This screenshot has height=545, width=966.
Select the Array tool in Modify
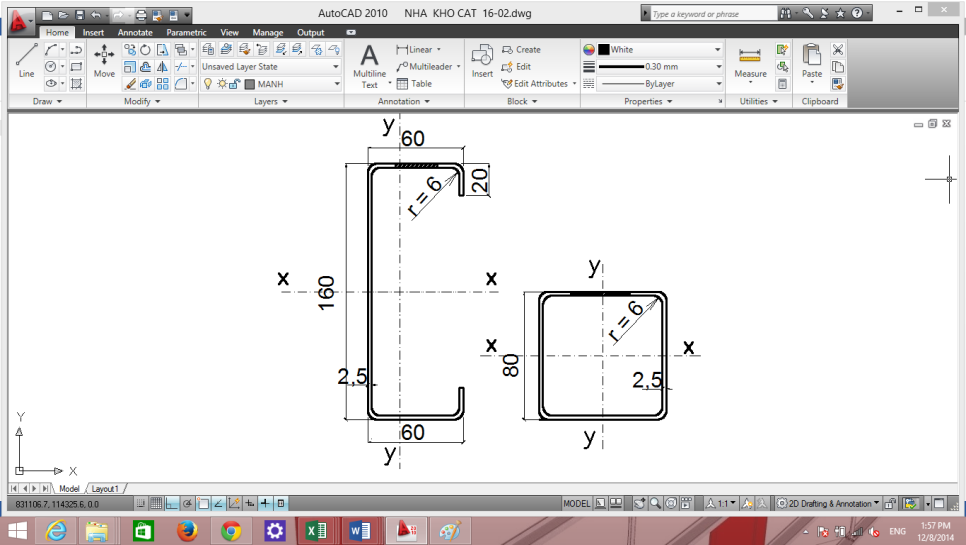(x=162, y=84)
